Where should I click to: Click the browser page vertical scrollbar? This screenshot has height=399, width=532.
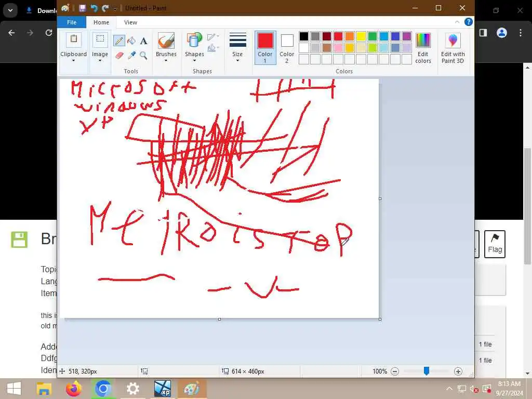pos(527,206)
